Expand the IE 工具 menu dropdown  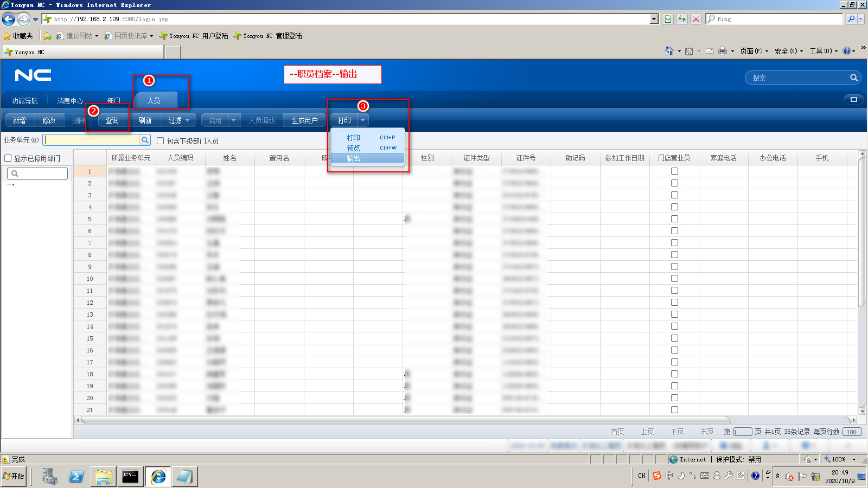pyautogui.click(x=824, y=51)
